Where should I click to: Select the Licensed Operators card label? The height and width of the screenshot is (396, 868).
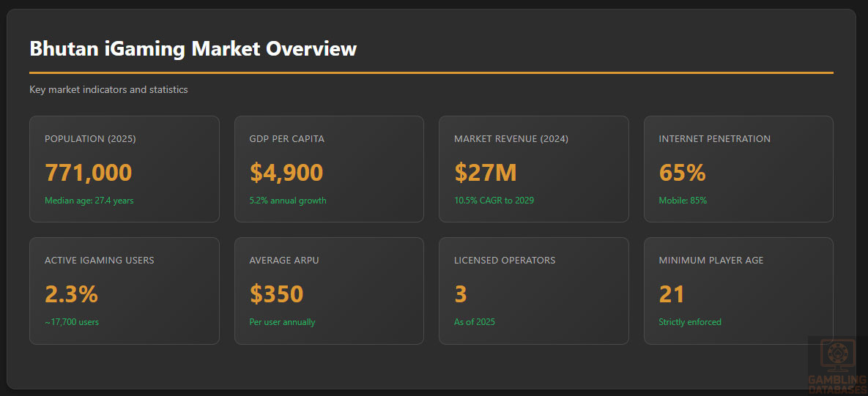coord(505,261)
